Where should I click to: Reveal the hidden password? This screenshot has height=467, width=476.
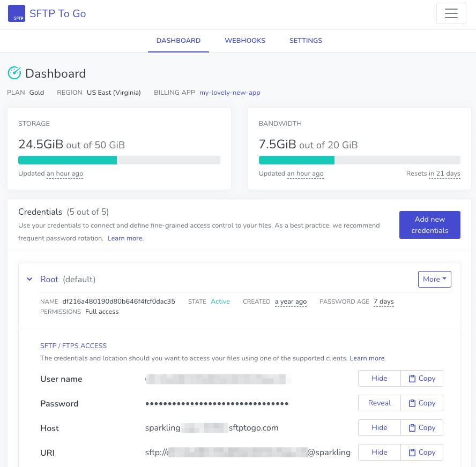(x=380, y=403)
